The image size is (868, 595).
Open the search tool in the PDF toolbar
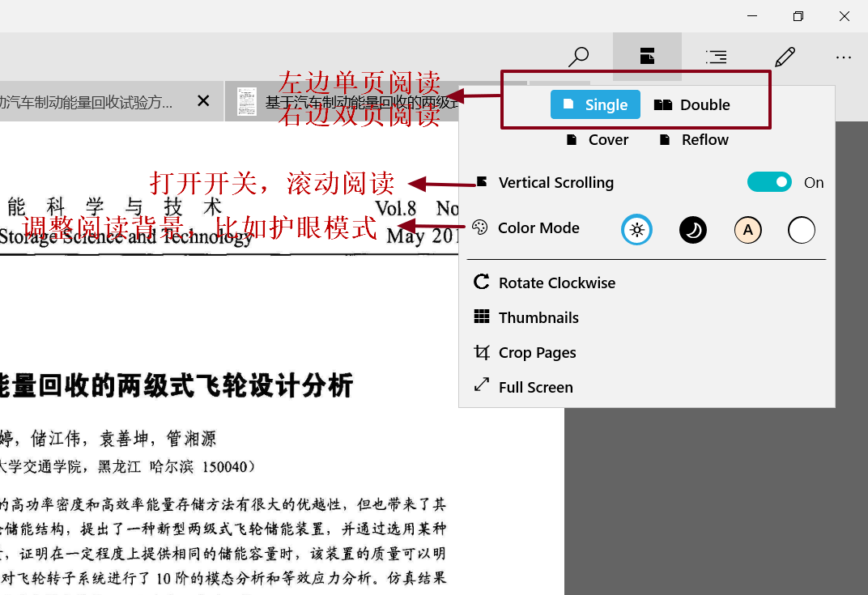tap(580, 56)
